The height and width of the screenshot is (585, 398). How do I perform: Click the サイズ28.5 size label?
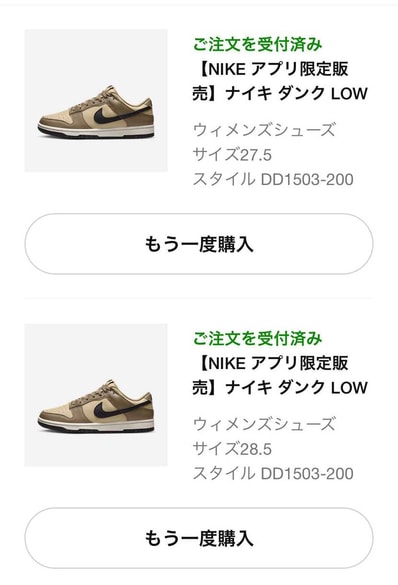pos(232,449)
